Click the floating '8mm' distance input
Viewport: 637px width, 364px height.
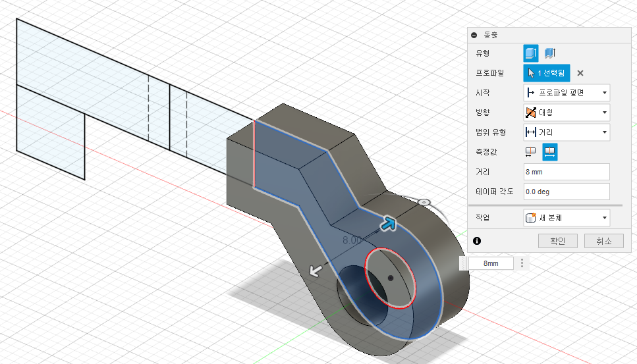click(x=491, y=263)
